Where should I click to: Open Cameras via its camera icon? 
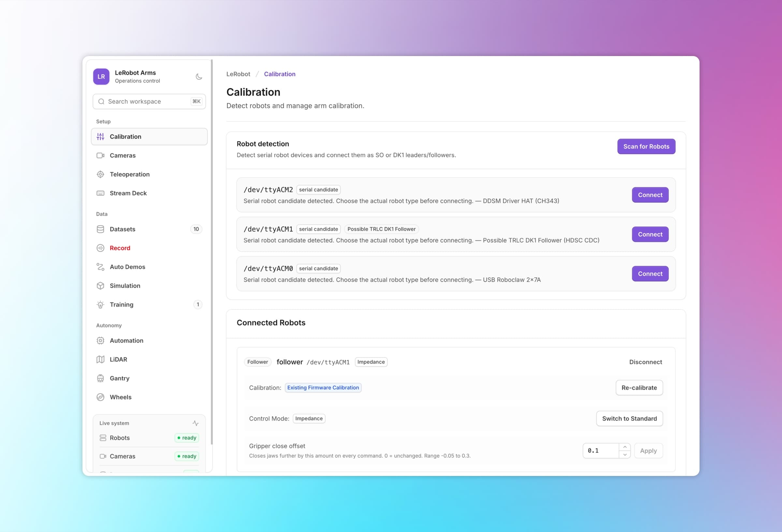coord(100,155)
